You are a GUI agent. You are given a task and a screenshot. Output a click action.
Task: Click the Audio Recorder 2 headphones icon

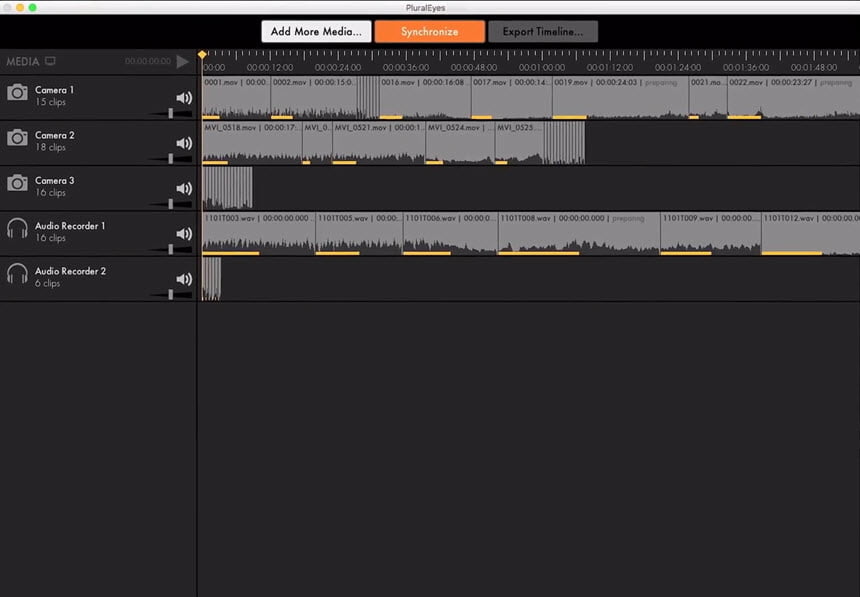pos(17,274)
